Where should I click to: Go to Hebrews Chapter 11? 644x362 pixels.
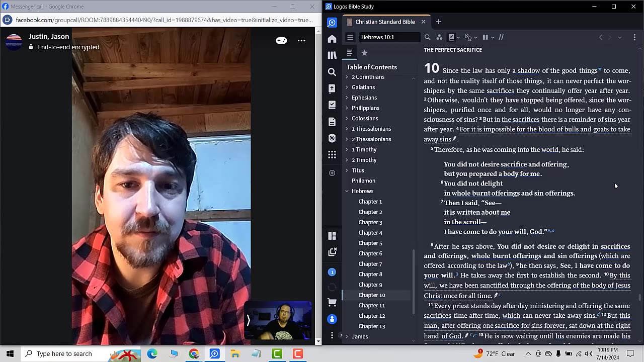click(x=371, y=305)
